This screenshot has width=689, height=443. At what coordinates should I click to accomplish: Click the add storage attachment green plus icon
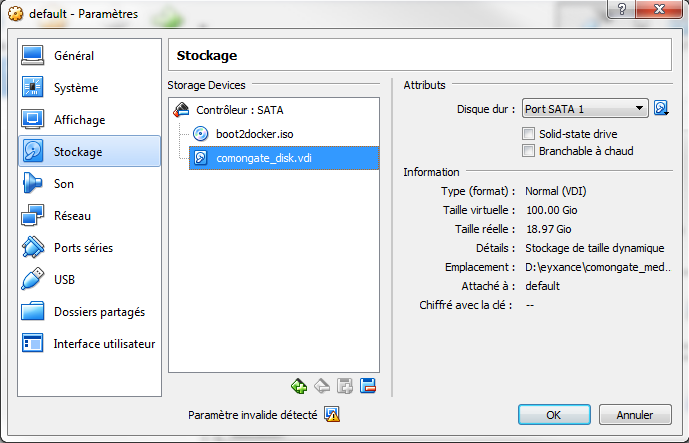tap(299, 386)
